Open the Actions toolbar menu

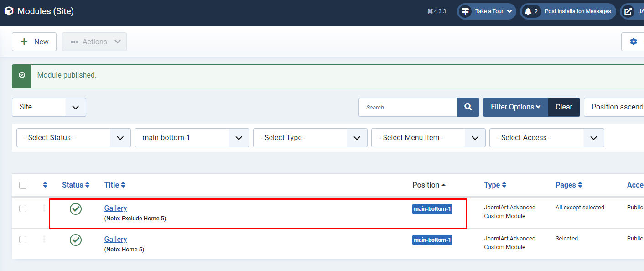(94, 42)
